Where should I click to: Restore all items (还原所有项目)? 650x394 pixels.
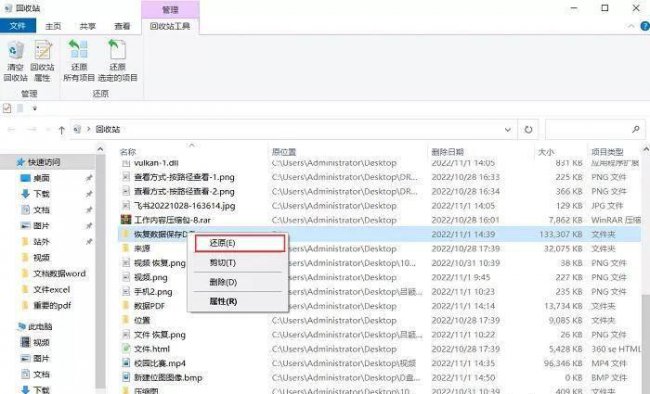[79, 60]
